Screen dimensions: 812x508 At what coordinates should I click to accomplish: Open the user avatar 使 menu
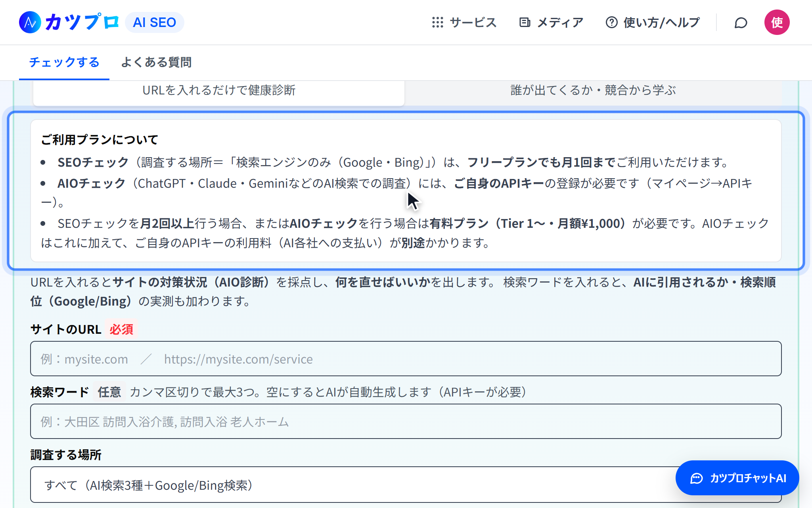[x=777, y=22]
